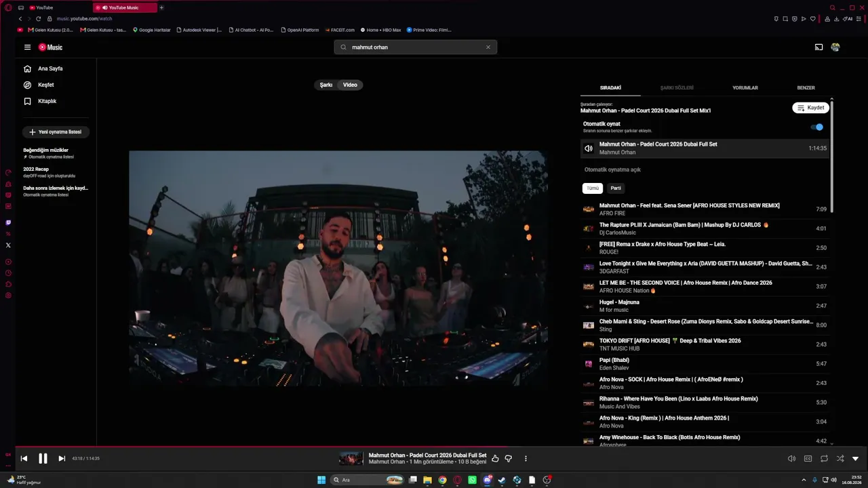Open the account profile avatar

[835, 47]
